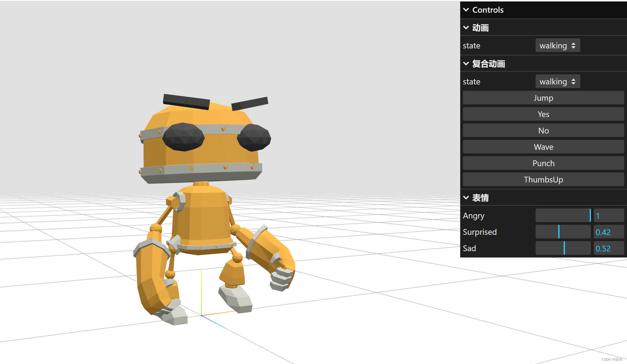The height and width of the screenshot is (364, 627).
Task: Open state dropdown under 复合动画
Action: [x=557, y=82]
